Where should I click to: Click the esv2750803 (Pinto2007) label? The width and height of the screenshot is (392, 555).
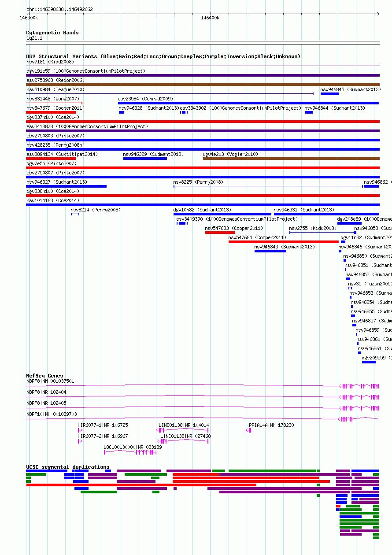pyautogui.click(x=55, y=136)
